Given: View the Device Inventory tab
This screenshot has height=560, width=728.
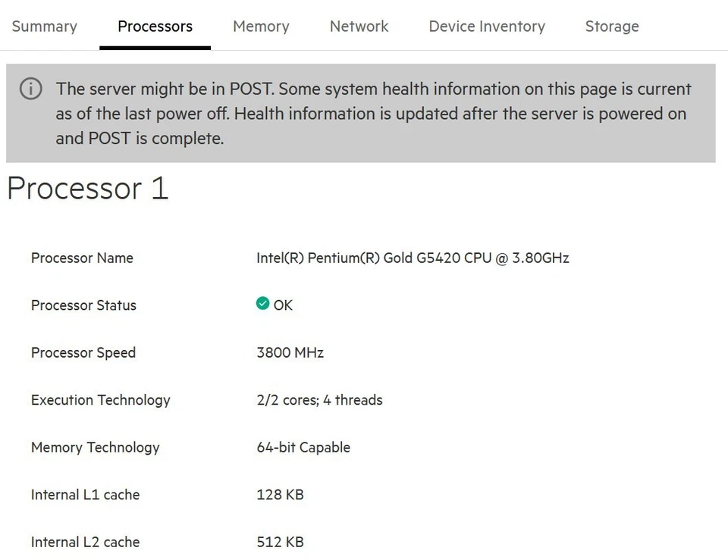Looking at the screenshot, I should 486,26.
